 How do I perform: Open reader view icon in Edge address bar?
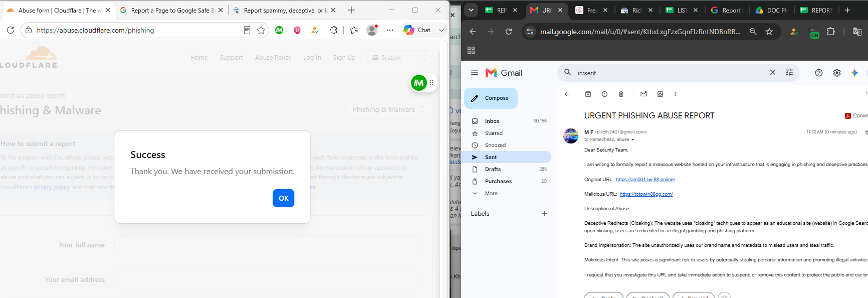click(247, 30)
